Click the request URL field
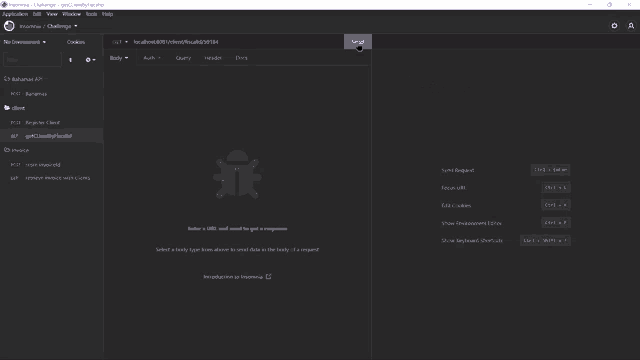Viewport: 640px width, 360px height. (x=237, y=42)
